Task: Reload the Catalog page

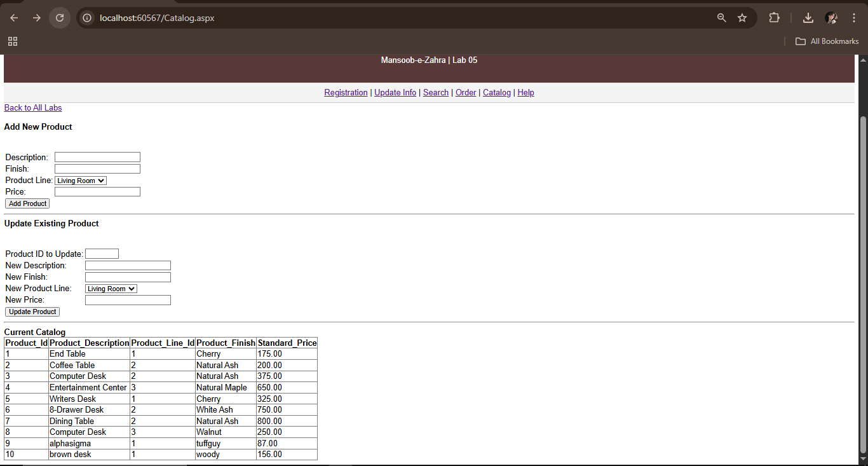Action: click(x=60, y=18)
